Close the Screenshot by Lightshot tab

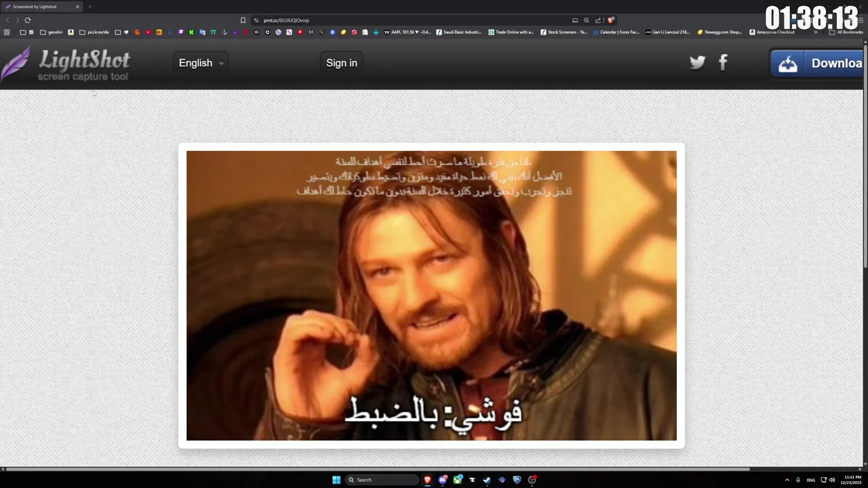tap(77, 7)
